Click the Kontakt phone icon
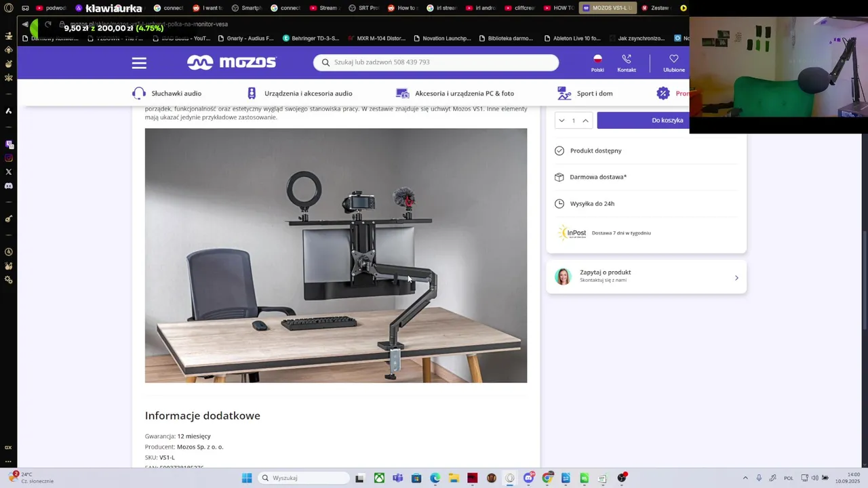Image resolution: width=868 pixels, height=488 pixels. 627,59
